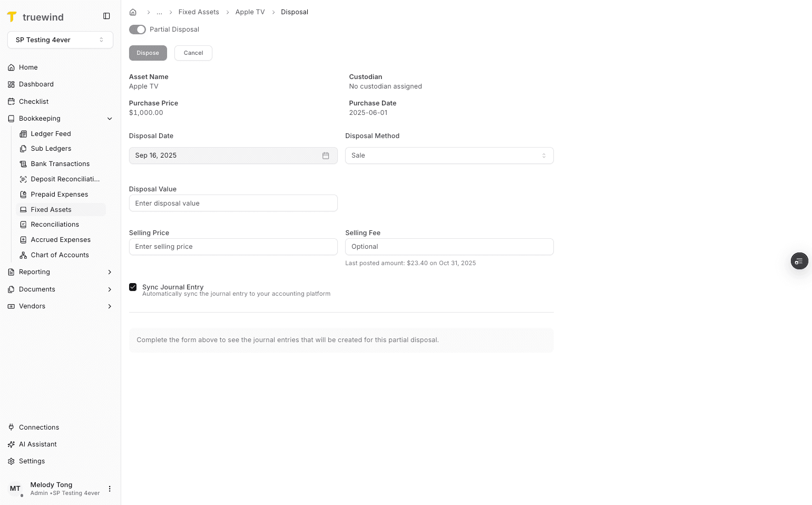Click the Enter selling price field
The width and height of the screenshot is (812, 505).
click(x=233, y=247)
